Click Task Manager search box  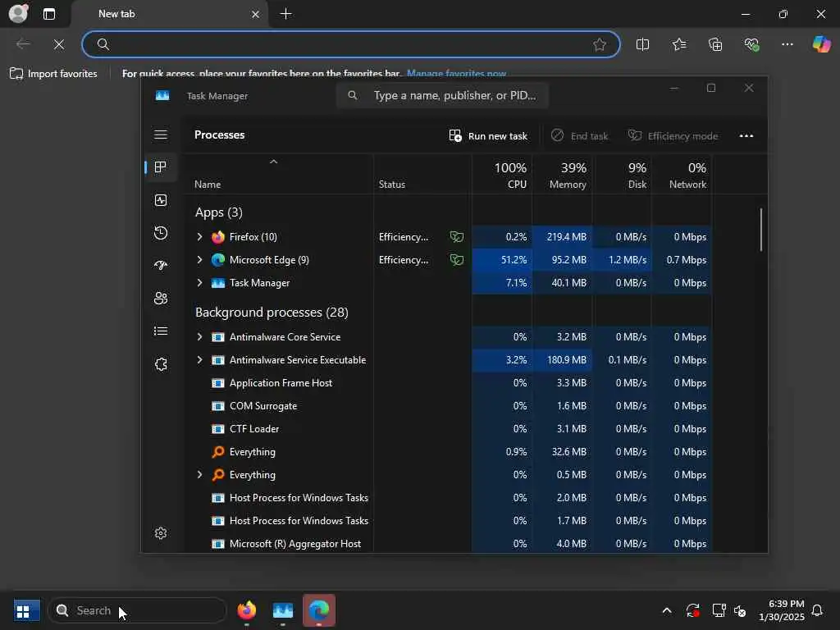coord(442,95)
